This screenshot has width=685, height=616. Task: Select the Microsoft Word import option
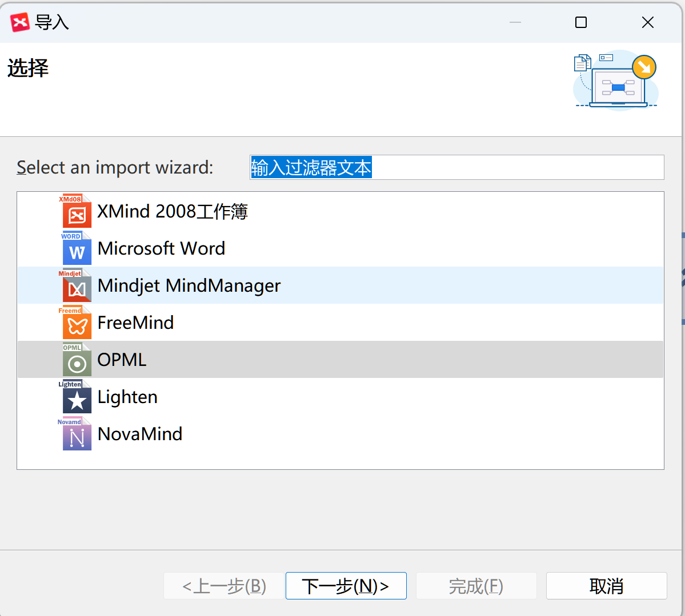[x=341, y=248]
